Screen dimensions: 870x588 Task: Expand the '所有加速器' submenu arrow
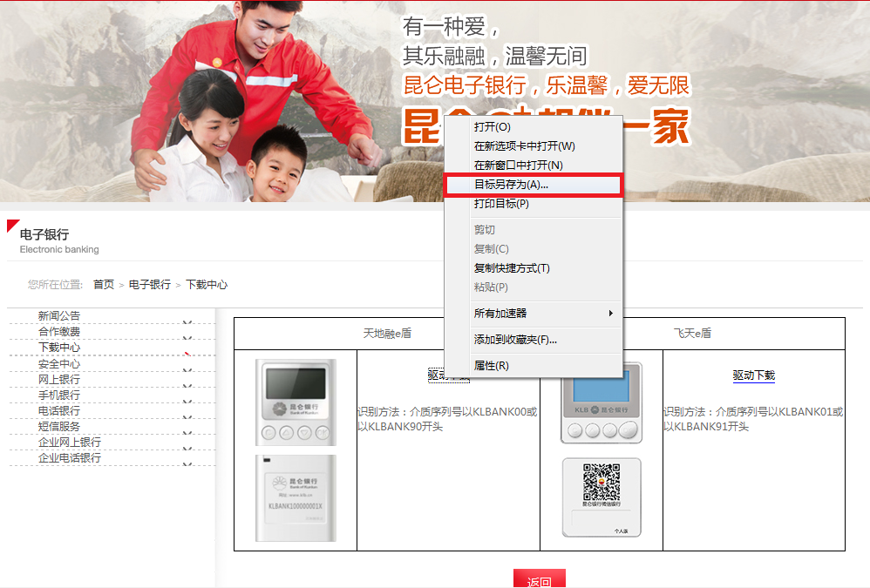click(x=610, y=314)
